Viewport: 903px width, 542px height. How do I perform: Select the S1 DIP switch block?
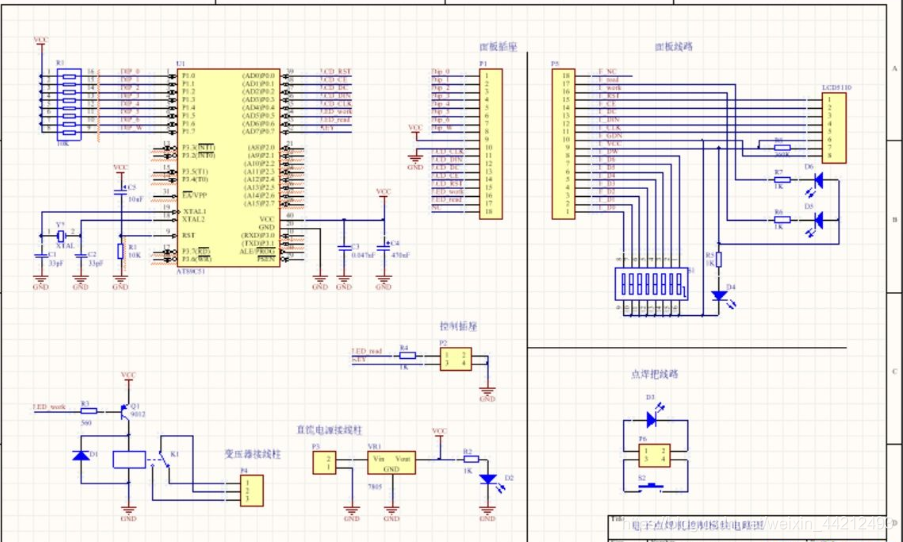651,283
